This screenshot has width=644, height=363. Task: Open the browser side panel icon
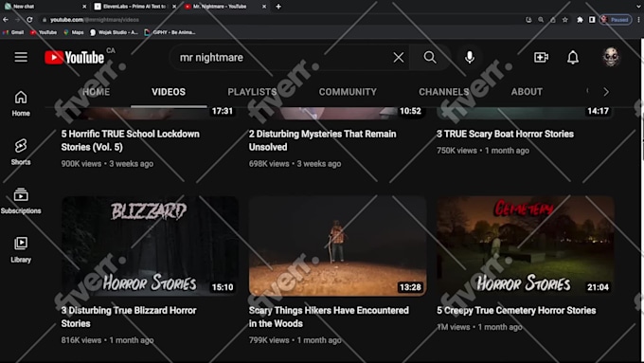592,19
